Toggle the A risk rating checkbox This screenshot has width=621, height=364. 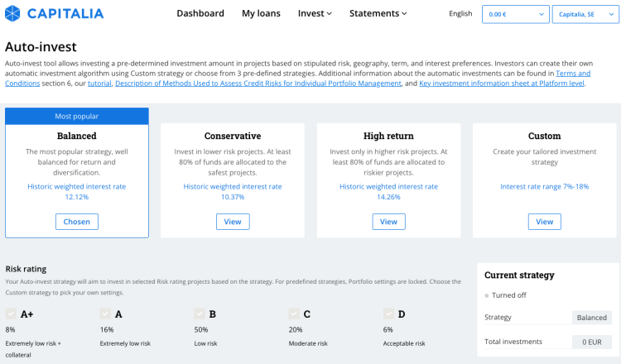click(x=105, y=314)
